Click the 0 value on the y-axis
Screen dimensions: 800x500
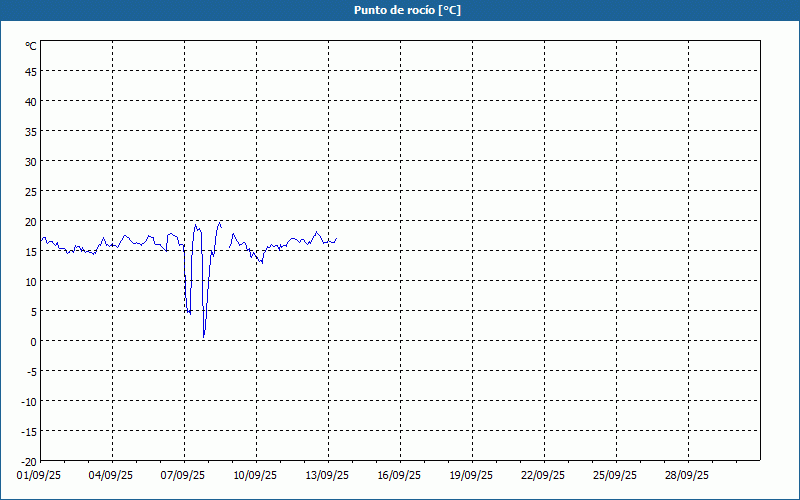tap(34, 342)
